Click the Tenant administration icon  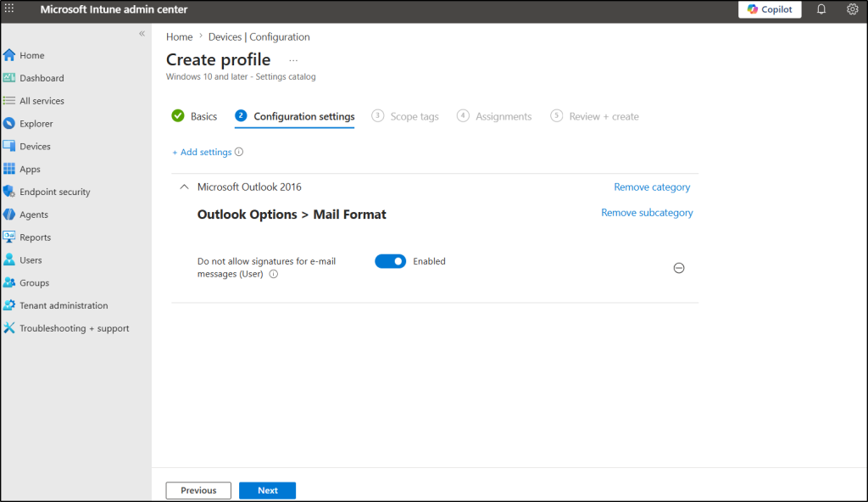click(9, 304)
